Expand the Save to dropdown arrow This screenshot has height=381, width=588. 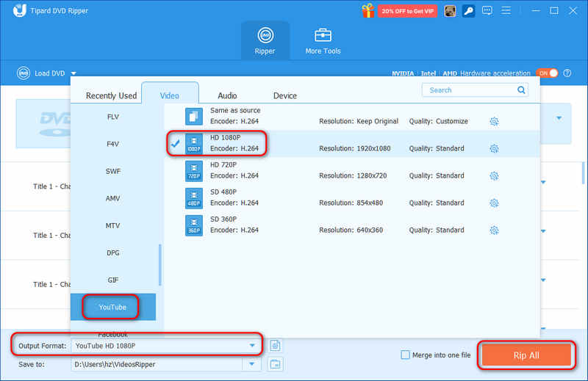click(252, 364)
